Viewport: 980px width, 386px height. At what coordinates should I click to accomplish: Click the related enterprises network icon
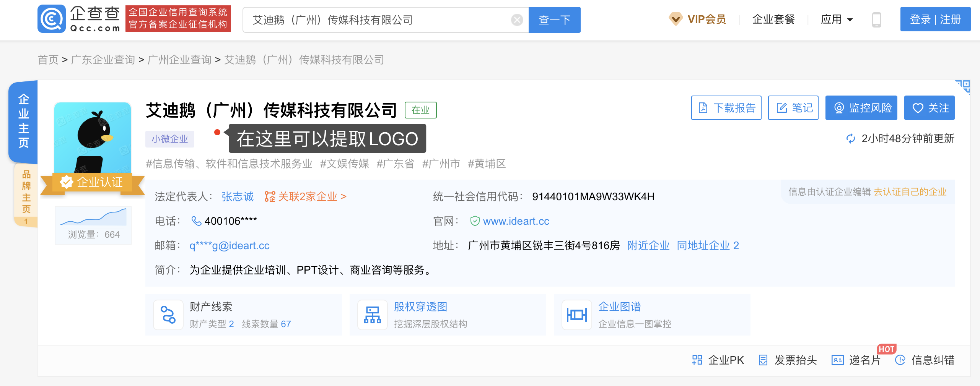pyautogui.click(x=270, y=196)
